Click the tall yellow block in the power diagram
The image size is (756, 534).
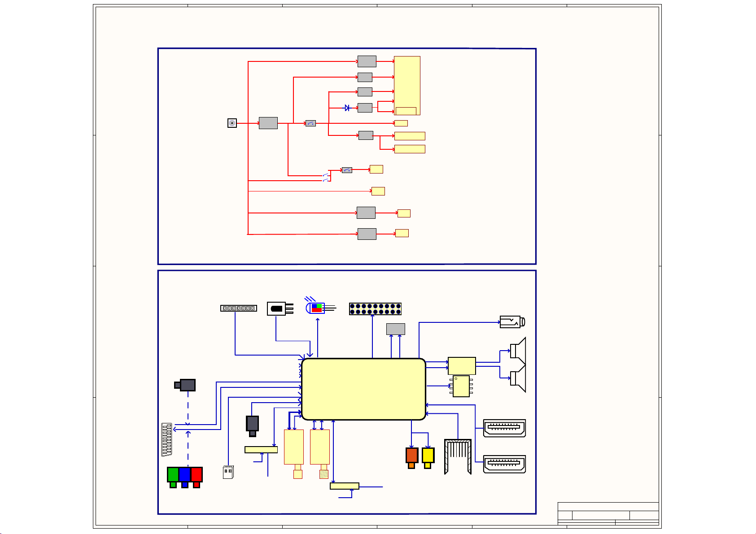point(407,86)
